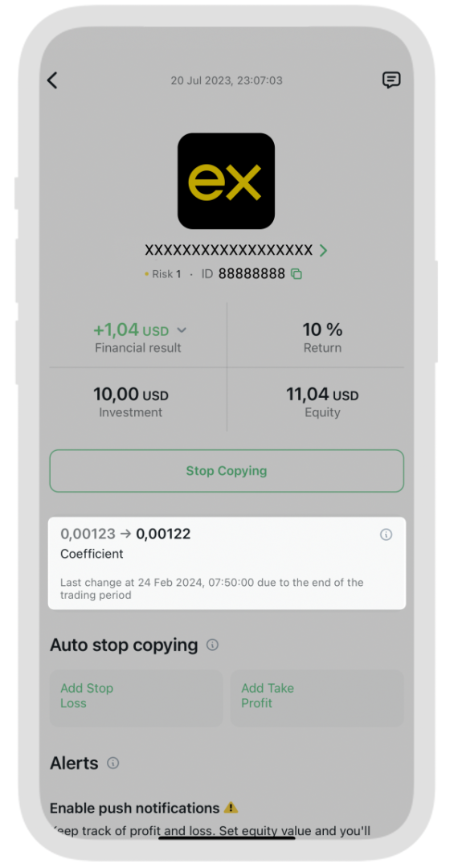Tap the Exness logo thumbnail
Image resolution: width=454 pixels, height=868 pixels.
[x=226, y=181]
